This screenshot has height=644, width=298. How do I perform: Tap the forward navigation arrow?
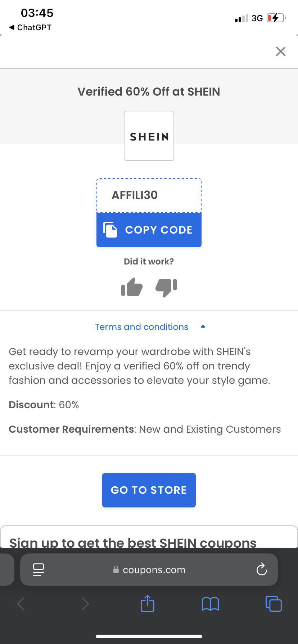tap(85, 604)
